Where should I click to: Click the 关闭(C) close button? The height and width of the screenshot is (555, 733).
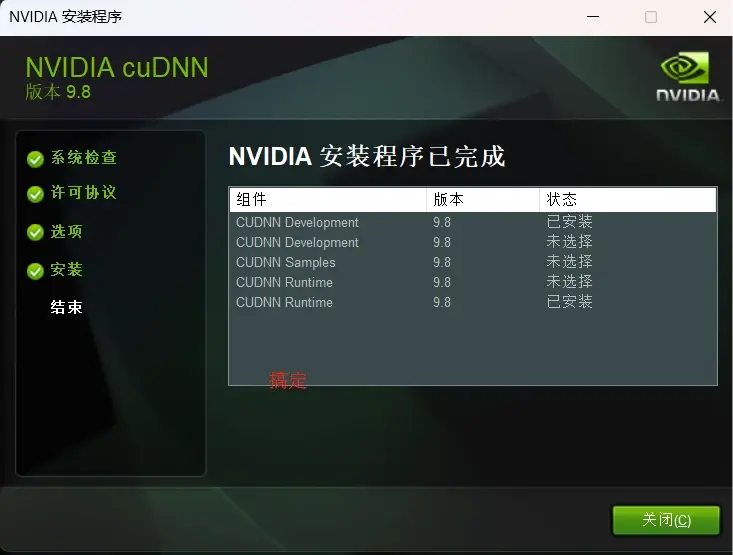click(666, 520)
